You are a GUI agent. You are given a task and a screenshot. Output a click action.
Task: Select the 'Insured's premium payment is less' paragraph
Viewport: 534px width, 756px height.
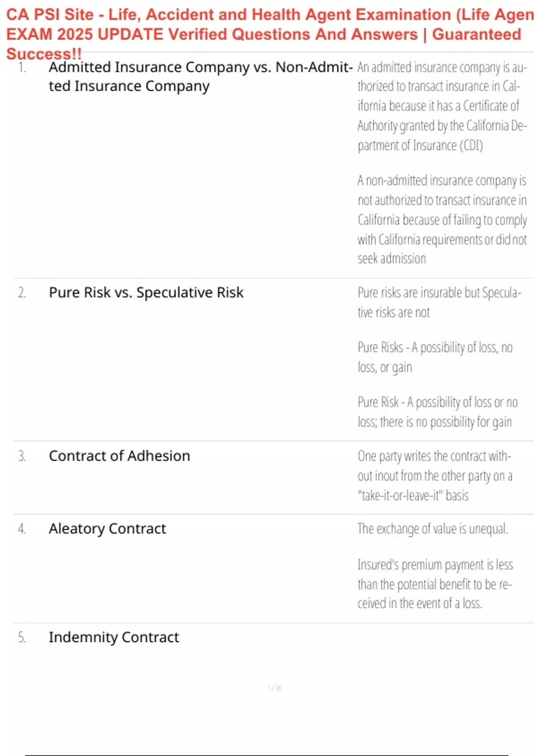[x=435, y=584]
